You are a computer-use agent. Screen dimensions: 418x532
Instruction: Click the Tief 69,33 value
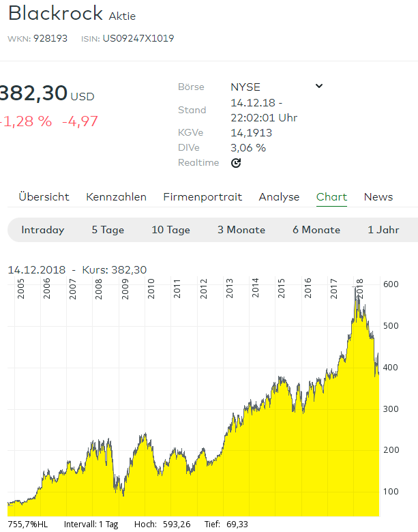[x=237, y=524]
